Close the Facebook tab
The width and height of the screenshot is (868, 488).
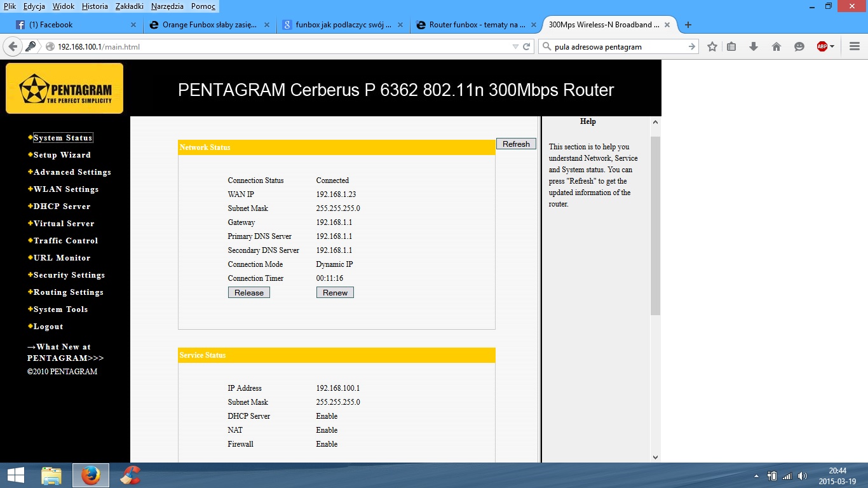tap(133, 25)
